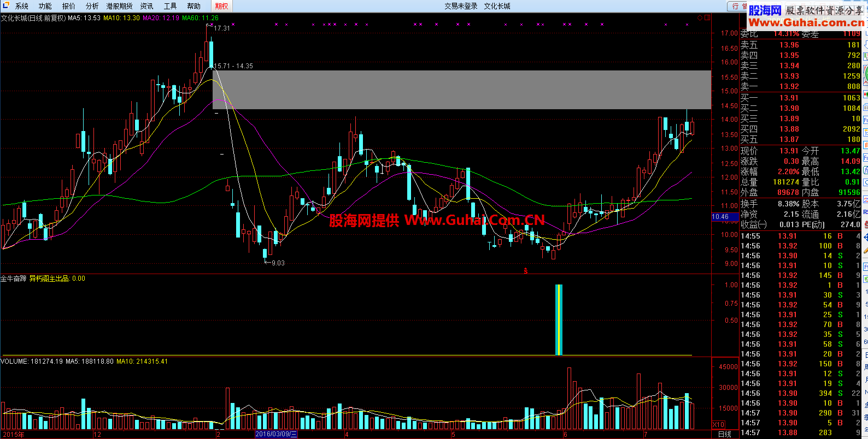The height and width of the screenshot is (439, 868).
Task: Click the 卖四 ask price 13.95
Action: 789,56
